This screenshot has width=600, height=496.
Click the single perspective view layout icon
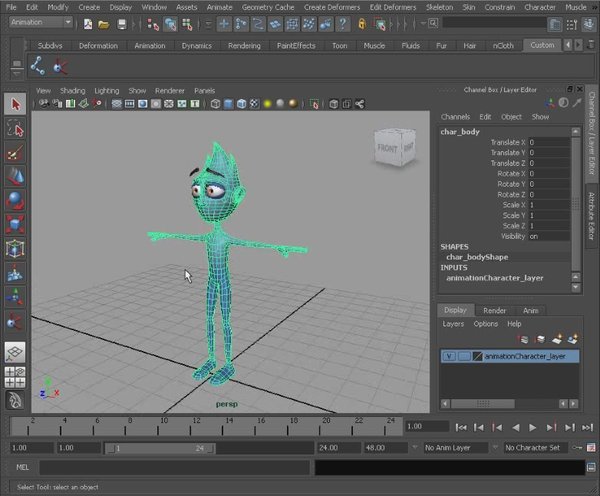pyautogui.click(x=15, y=353)
